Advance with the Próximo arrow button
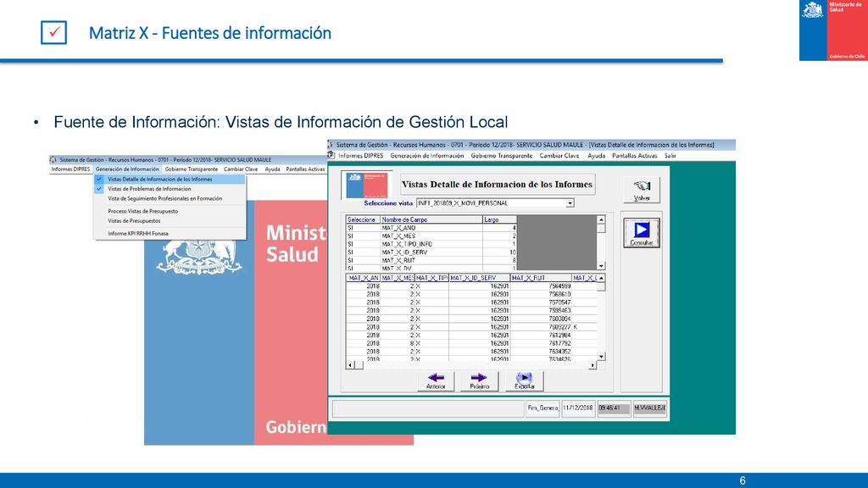This screenshot has width=868, height=488. coord(480,380)
